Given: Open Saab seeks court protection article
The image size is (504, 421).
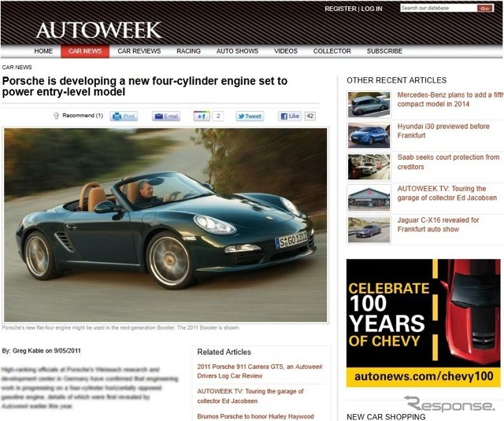Looking at the screenshot, I should click(x=448, y=162).
